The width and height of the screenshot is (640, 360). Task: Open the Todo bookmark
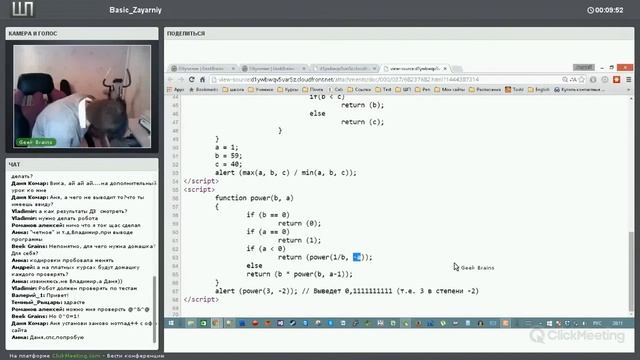(514, 89)
